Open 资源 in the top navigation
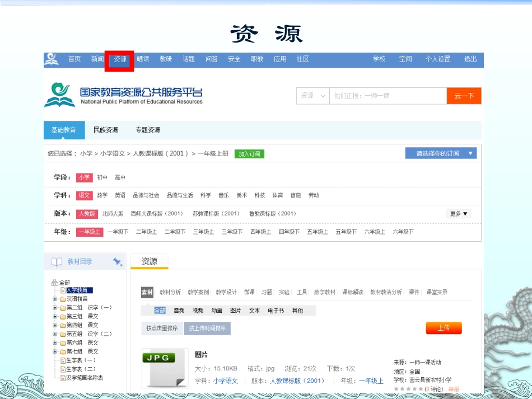The height and width of the screenshot is (399, 532). coord(120,59)
